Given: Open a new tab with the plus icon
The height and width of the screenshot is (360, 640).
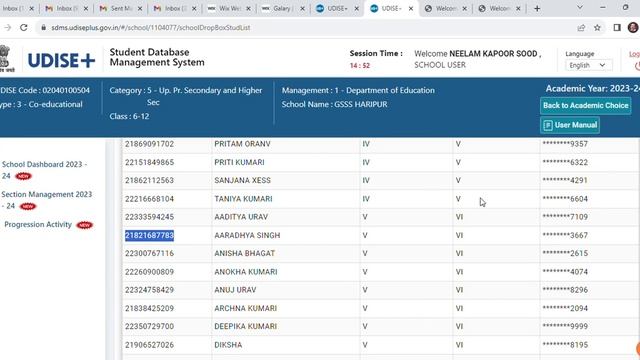Looking at the screenshot, I should point(537,8).
